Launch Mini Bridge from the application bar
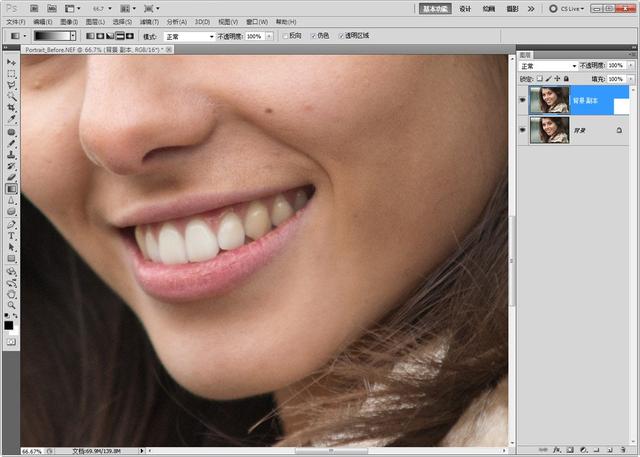 52,8
